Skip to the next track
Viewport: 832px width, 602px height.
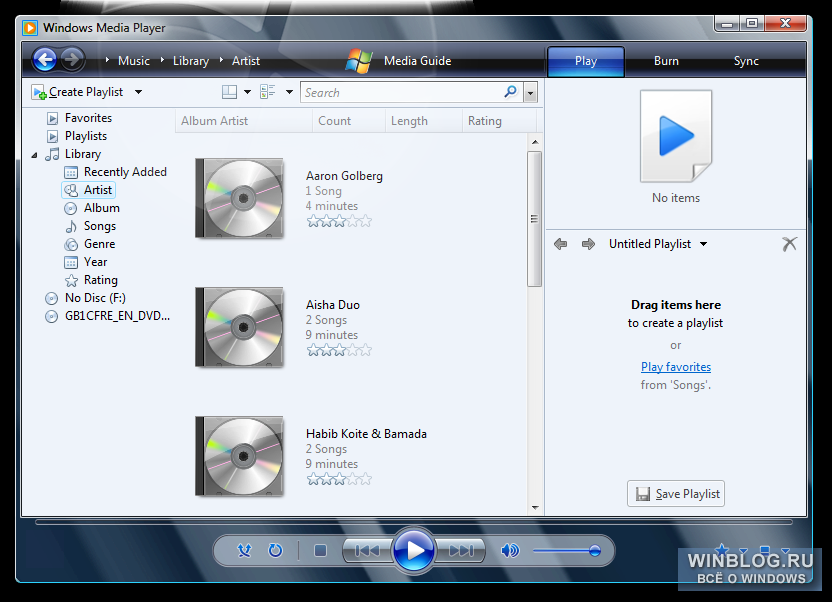coord(461,551)
